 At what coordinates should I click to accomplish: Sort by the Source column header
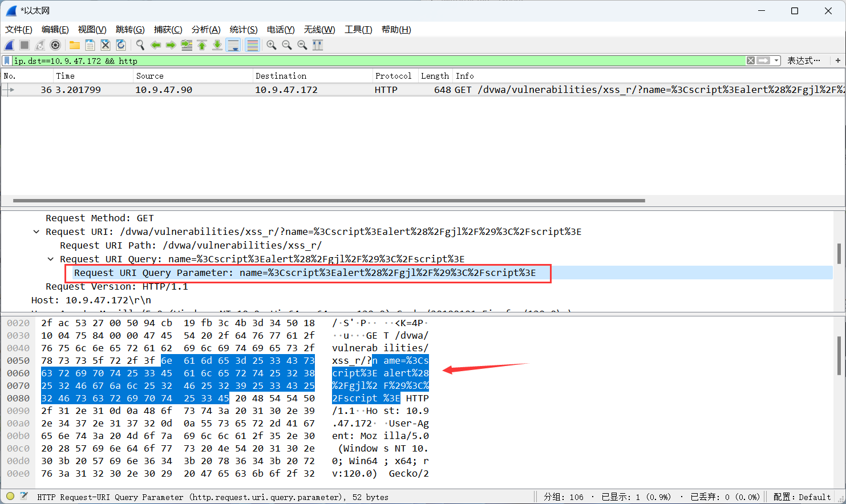pyautogui.click(x=193, y=76)
